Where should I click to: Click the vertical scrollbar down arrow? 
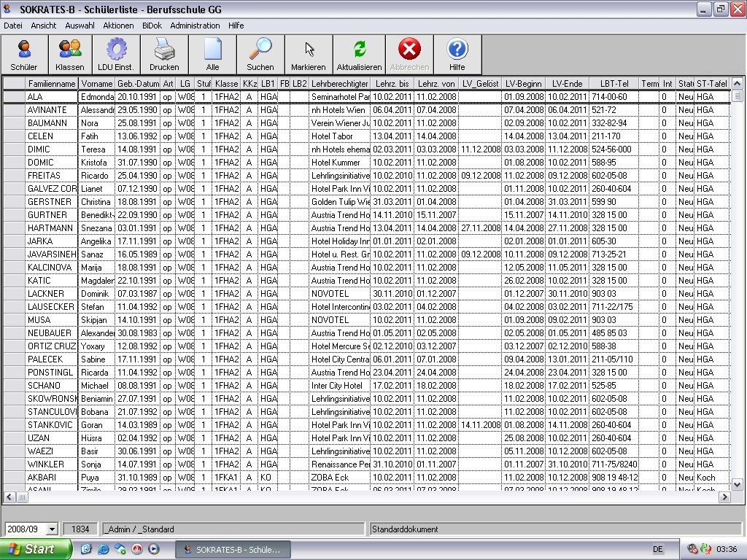pos(737,484)
